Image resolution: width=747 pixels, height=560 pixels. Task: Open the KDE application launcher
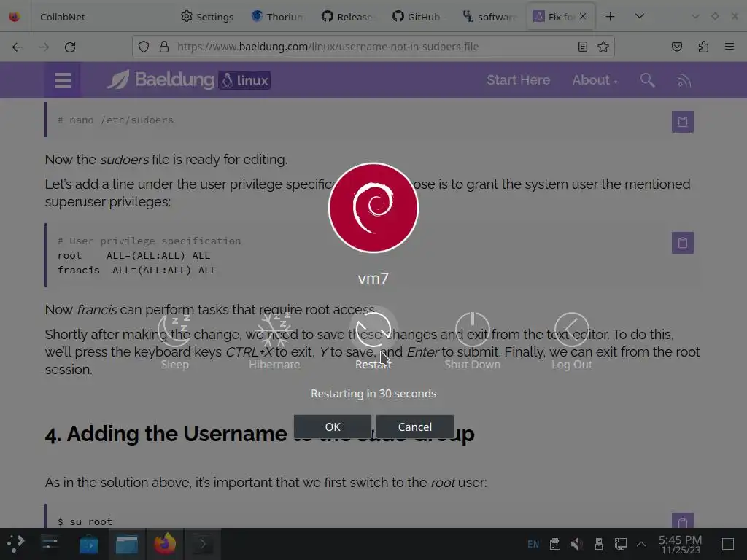[16, 544]
